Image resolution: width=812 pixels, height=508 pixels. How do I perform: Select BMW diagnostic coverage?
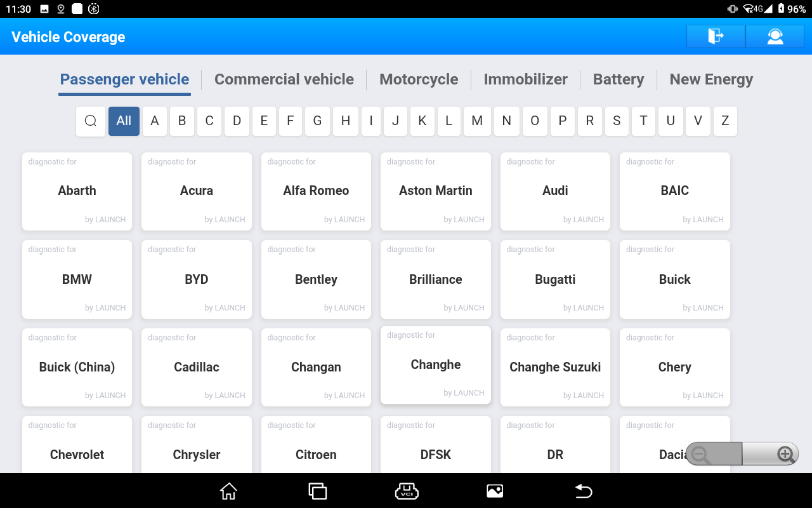[77, 279]
